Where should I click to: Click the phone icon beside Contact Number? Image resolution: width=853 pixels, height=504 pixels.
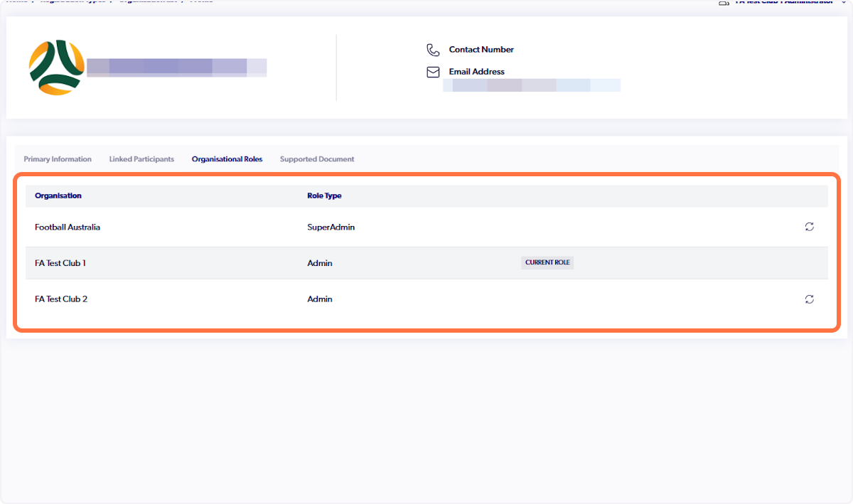433,50
